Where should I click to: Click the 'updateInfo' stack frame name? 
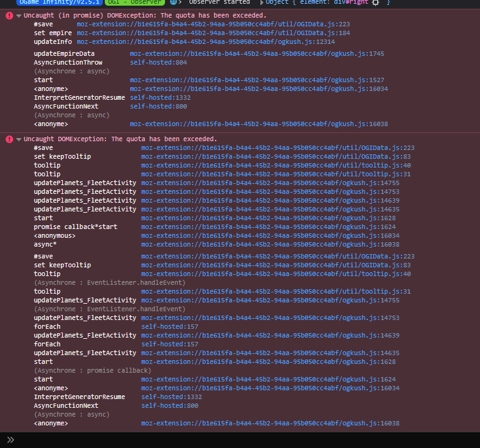[53, 42]
